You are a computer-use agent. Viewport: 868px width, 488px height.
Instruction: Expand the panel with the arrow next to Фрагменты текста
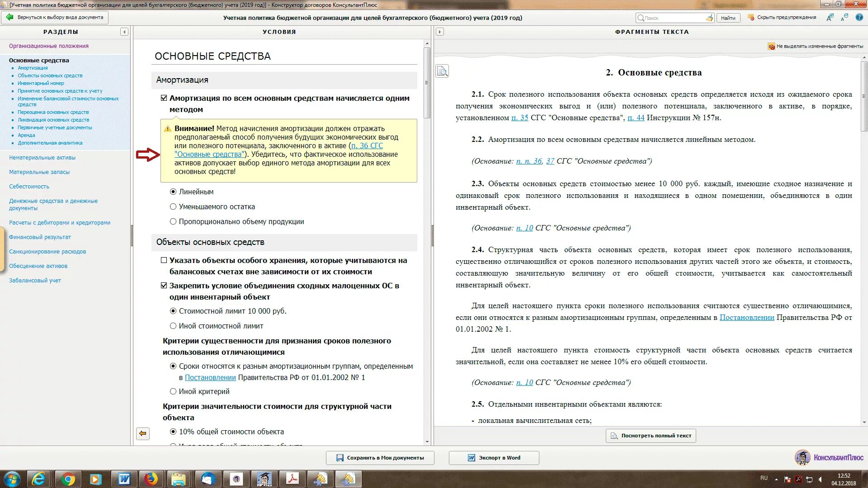[440, 32]
